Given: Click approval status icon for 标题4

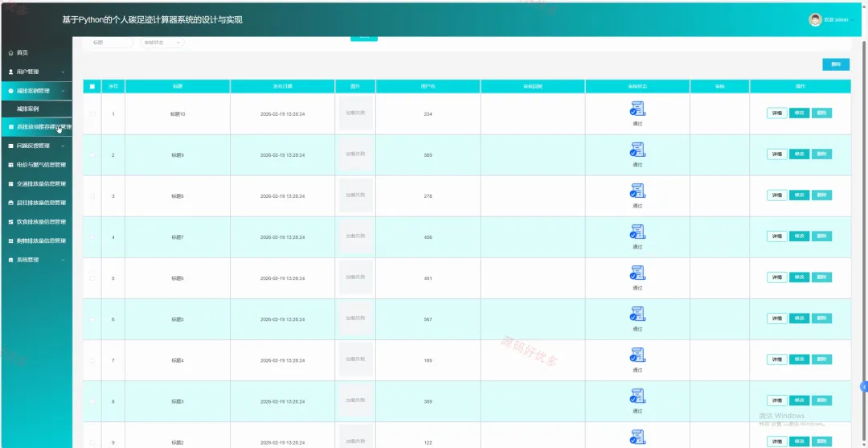Looking at the screenshot, I should [637, 355].
